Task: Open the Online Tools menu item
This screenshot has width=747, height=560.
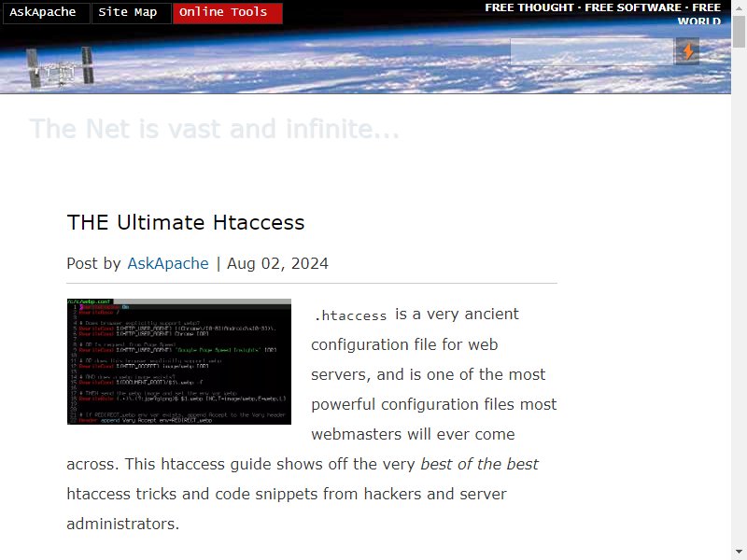Action: (227, 13)
